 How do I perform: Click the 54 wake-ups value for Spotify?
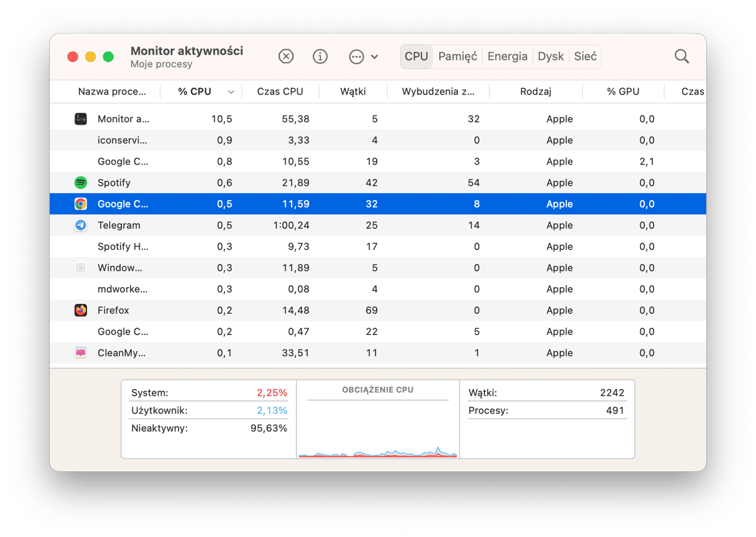point(474,183)
